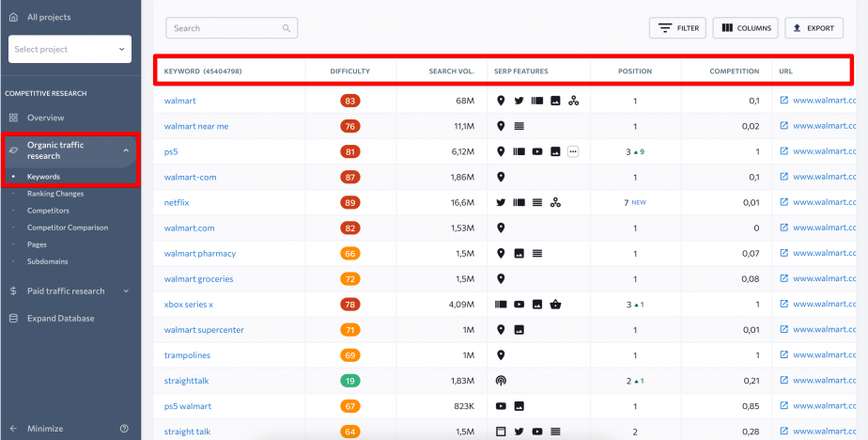
Task: Open the ps5 keyword link
Action: click(x=171, y=152)
